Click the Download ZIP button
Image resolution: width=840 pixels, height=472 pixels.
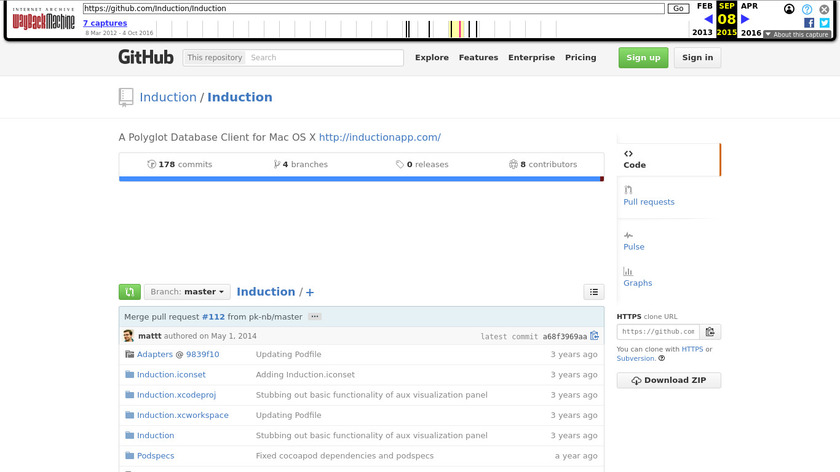[x=669, y=380]
